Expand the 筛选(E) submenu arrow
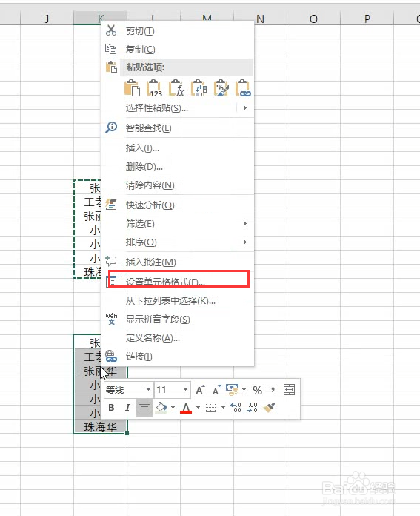Image resolution: width=420 pixels, height=516 pixels. [245, 223]
